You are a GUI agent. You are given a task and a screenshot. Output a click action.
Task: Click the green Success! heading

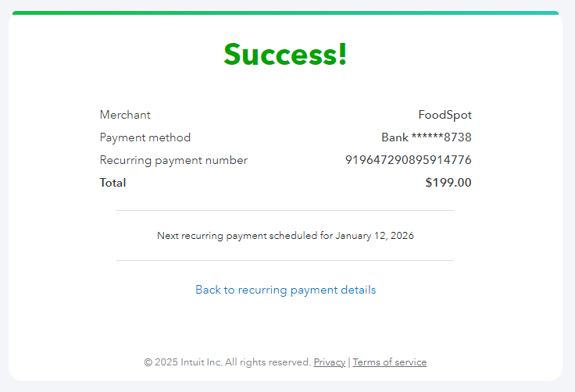click(x=285, y=54)
